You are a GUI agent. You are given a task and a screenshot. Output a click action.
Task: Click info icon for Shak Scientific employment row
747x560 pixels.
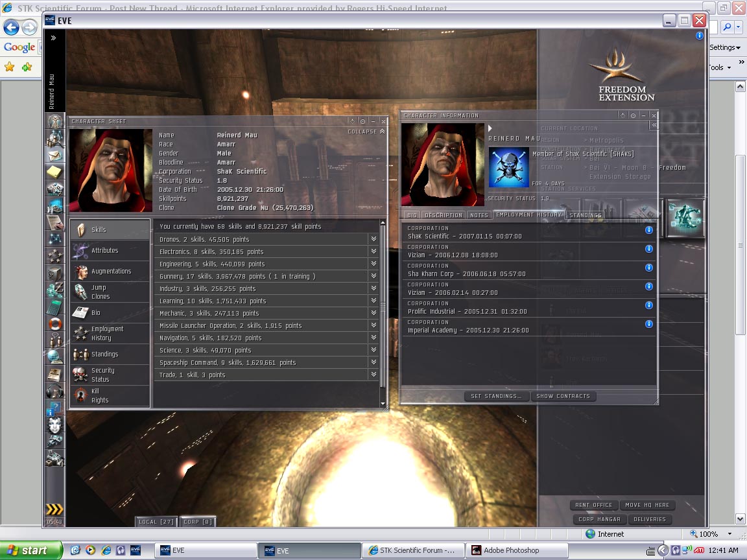(648, 230)
